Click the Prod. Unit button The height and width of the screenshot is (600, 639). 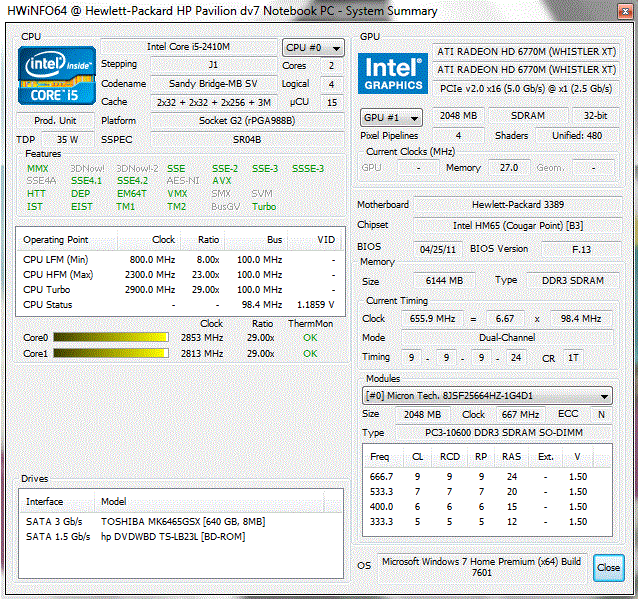(55, 121)
